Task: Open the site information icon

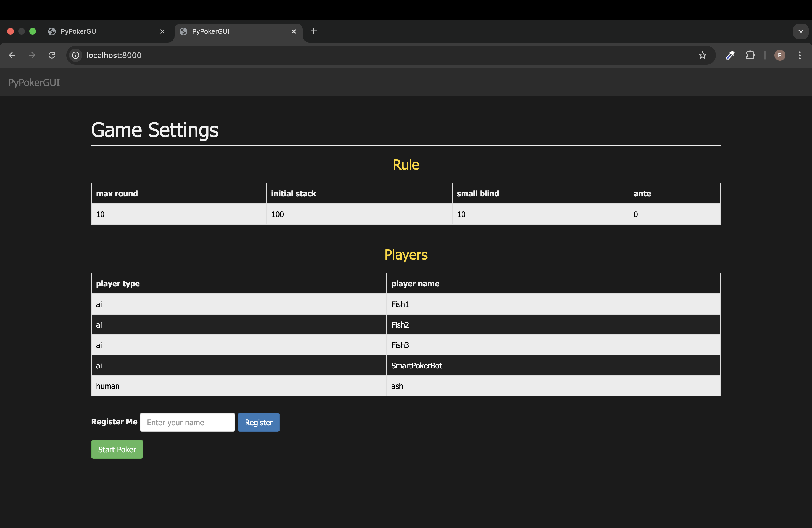Action: coord(76,55)
